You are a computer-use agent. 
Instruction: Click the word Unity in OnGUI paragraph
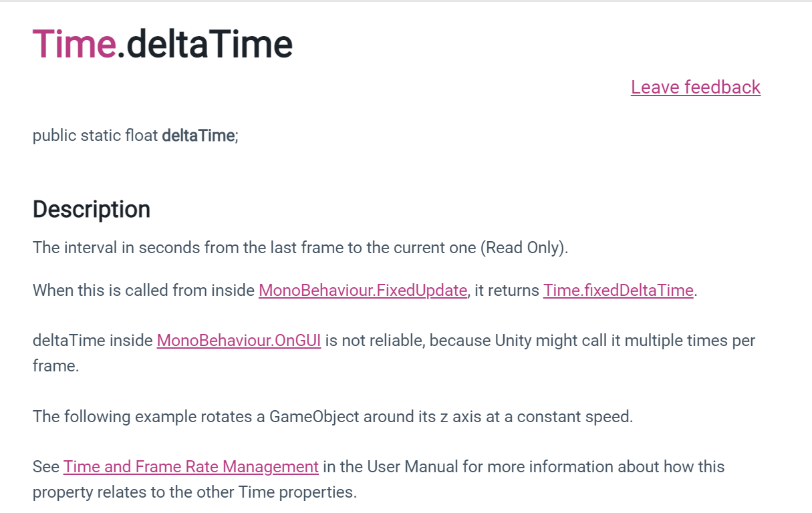point(511,341)
